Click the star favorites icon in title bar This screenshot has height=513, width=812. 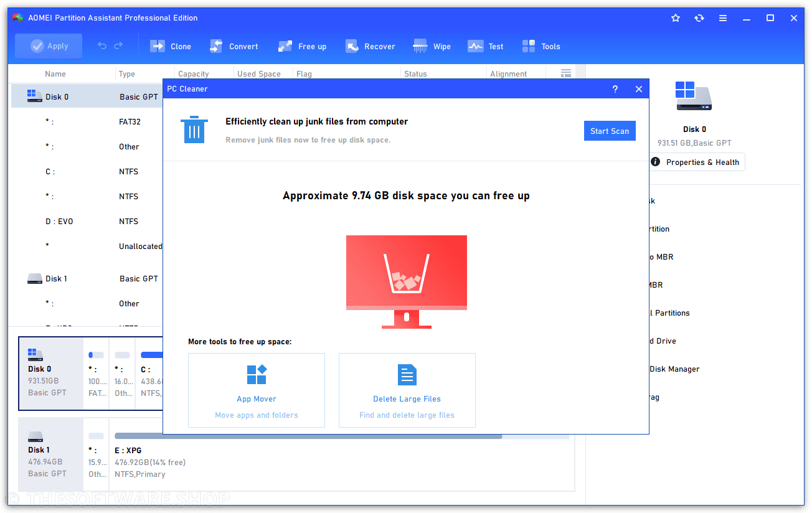[676, 18]
